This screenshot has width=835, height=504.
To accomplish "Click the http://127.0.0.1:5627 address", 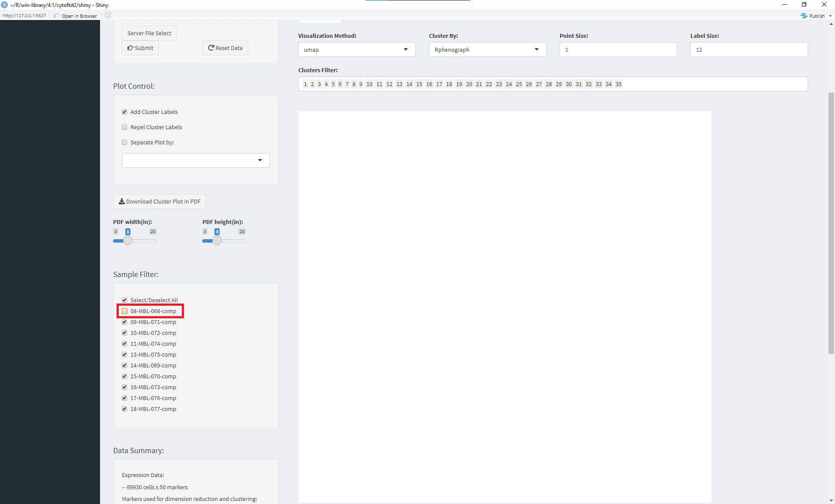I will 24,16.
